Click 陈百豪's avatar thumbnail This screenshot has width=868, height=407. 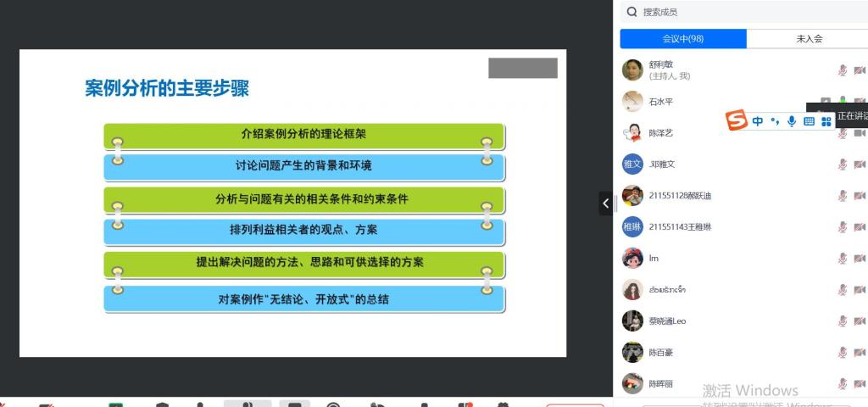point(632,353)
